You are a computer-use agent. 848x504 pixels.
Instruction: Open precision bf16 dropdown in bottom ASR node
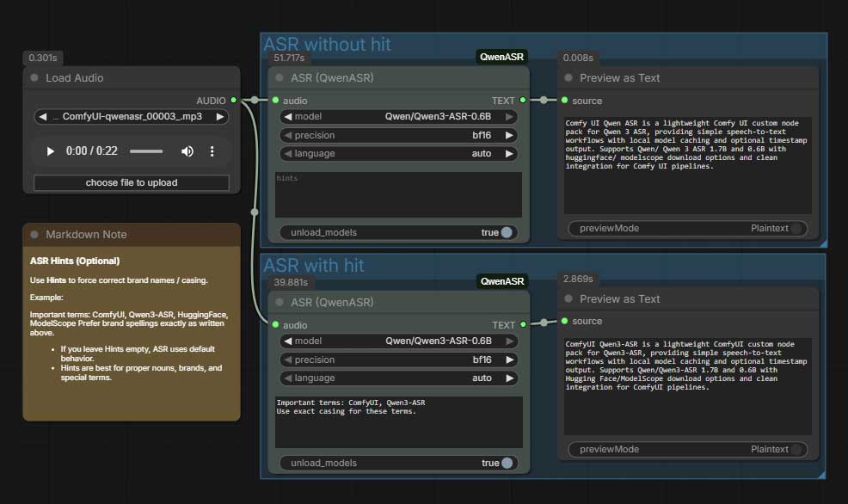(398, 360)
